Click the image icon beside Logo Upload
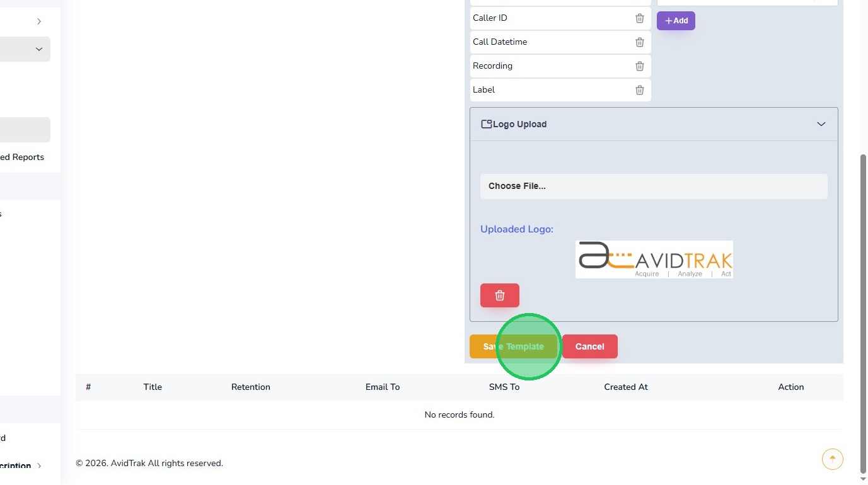This screenshot has height=485, width=868. click(486, 124)
